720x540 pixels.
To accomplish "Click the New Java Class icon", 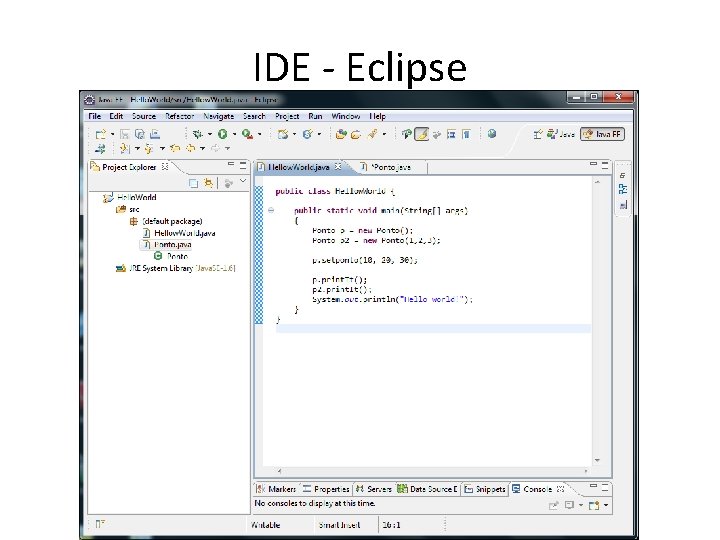I will (x=308, y=134).
